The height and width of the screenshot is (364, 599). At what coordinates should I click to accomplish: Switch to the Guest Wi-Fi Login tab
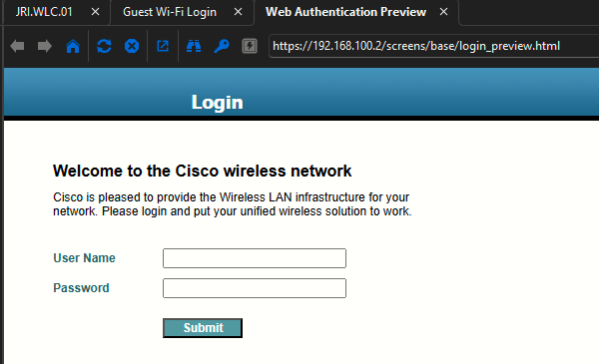(170, 12)
